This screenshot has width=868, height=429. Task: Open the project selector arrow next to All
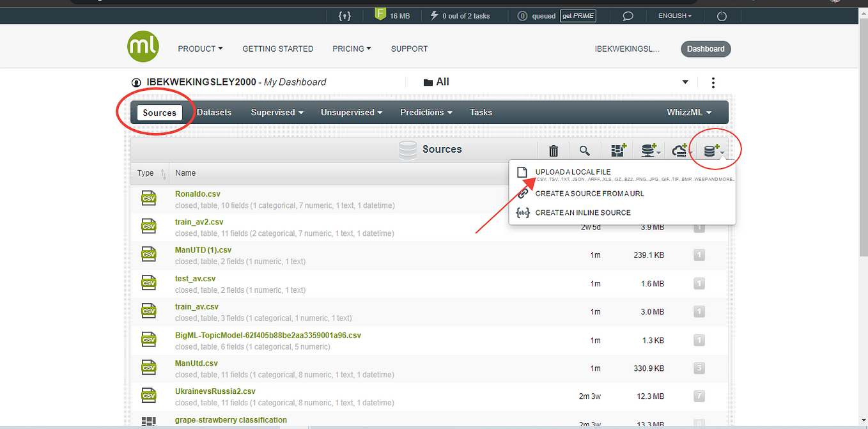685,82
